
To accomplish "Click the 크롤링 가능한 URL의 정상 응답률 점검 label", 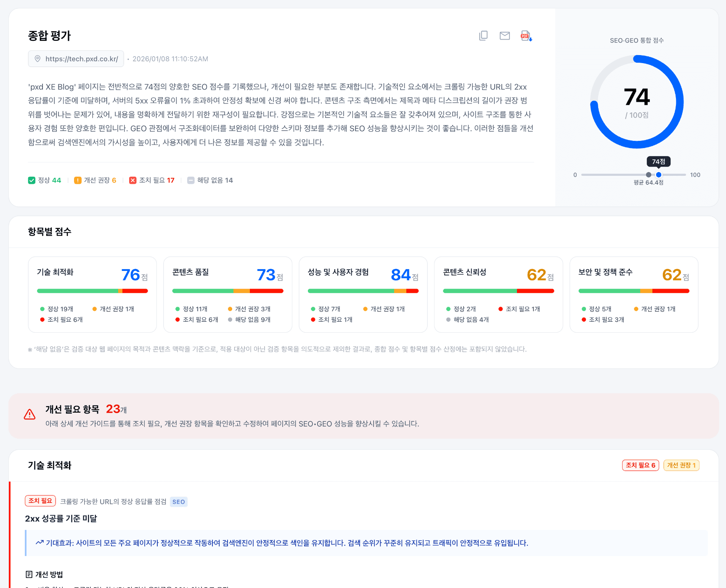I will pos(113,502).
